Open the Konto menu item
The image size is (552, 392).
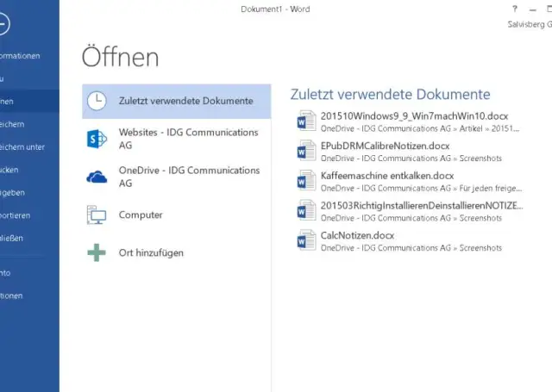[x=29, y=273]
